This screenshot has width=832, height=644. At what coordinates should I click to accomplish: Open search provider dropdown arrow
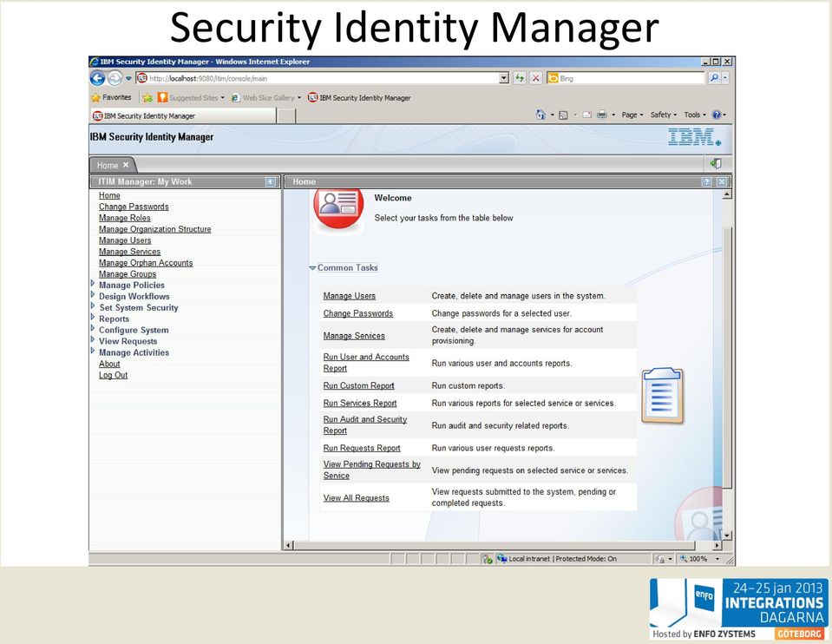(725, 78)
